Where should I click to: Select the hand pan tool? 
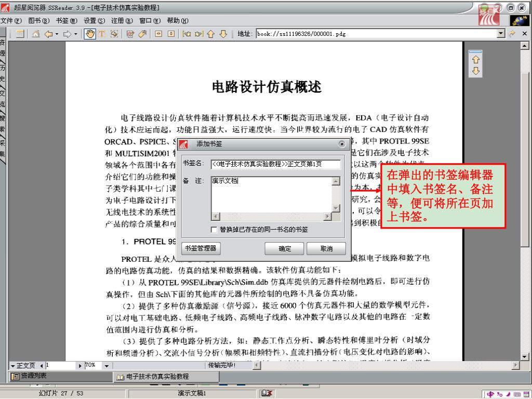tap(90, 34)
